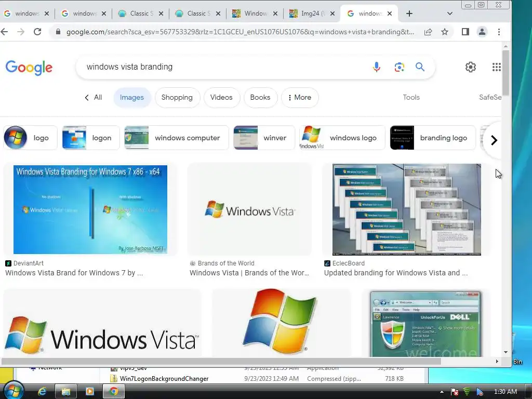Close the active windows search tab
Image resolution: width=532 pixels, height=399 pixels.
390,14
